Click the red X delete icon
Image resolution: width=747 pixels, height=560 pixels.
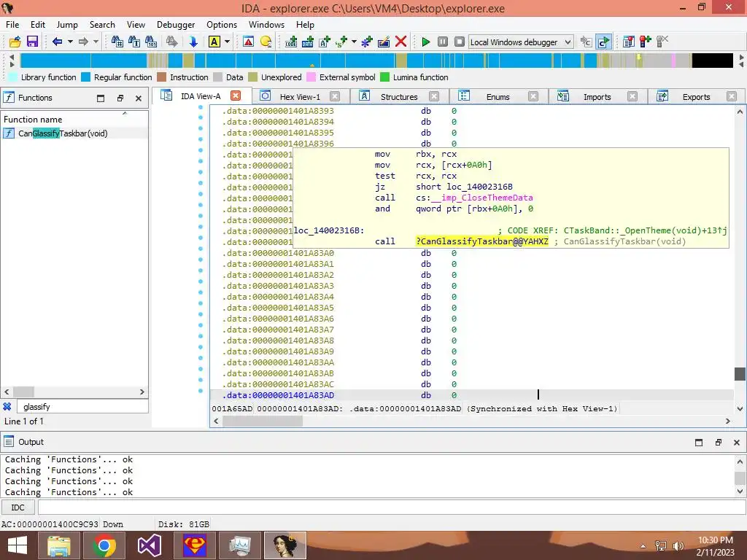point(401,42)
